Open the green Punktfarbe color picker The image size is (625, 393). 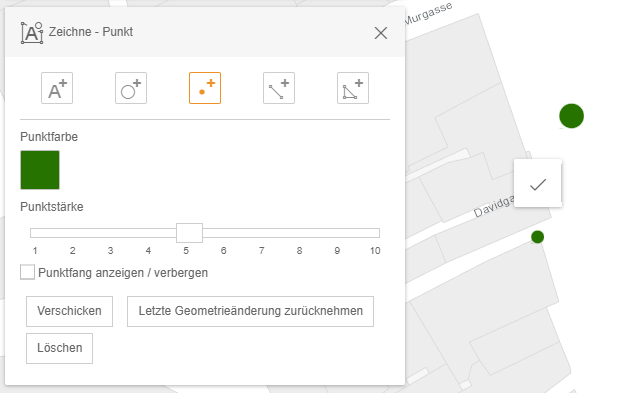40,170
